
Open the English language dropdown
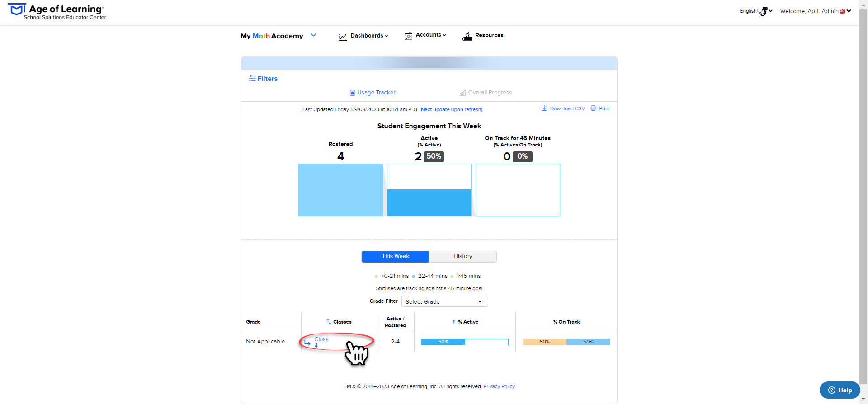pos(756,11)
